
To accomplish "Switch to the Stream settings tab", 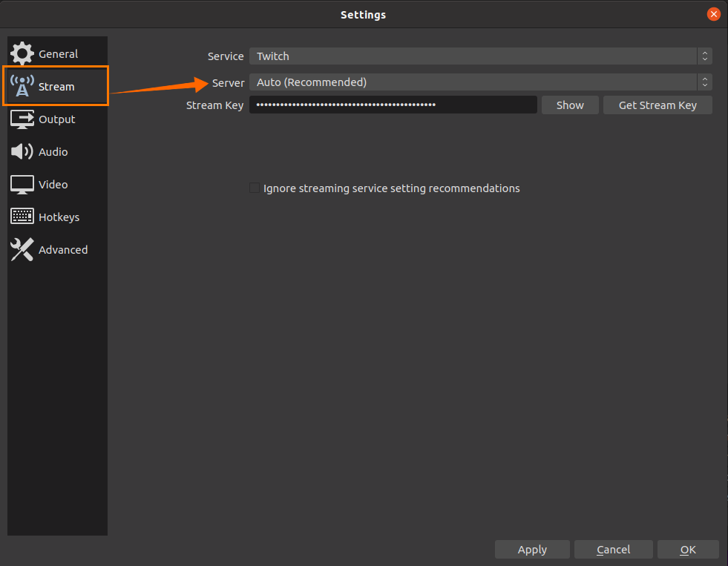I will (58, 86).
